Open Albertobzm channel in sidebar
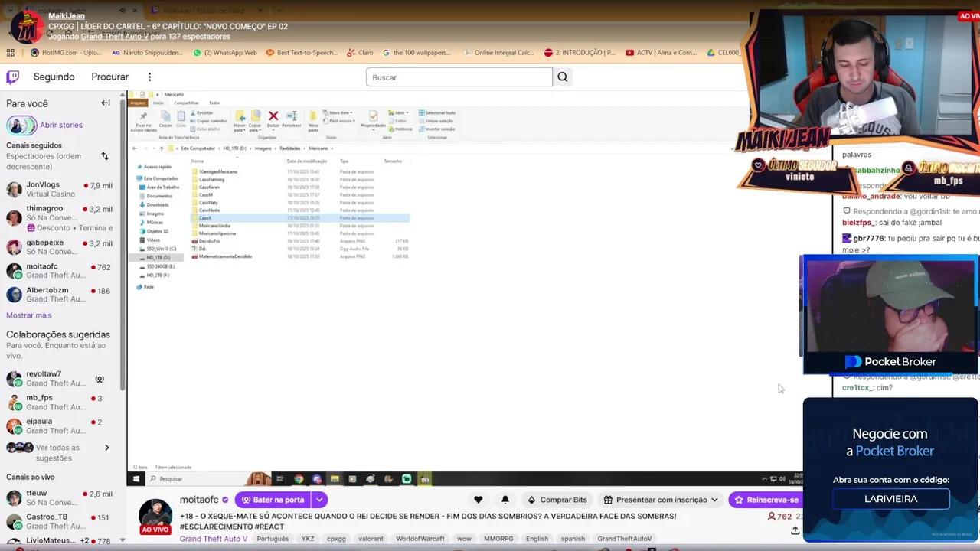The image size is (980, 551). tap(60, 295)
